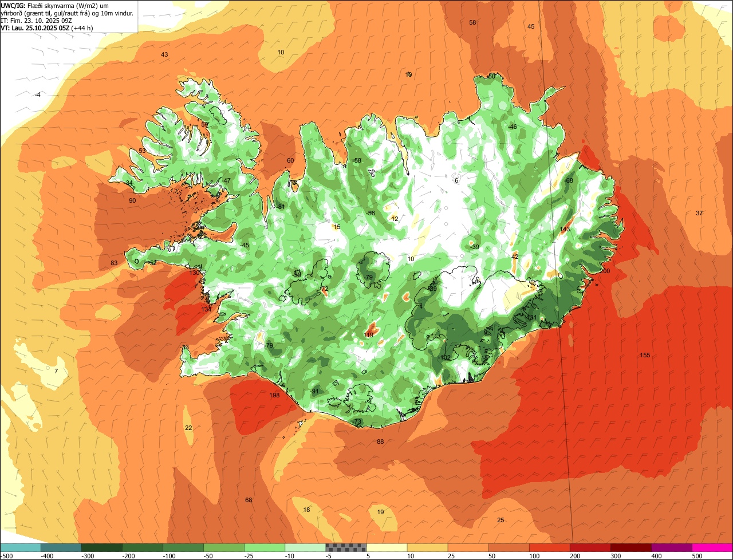The width and height of the screenshot is (733, 560).
Task: Pick the pale green -10 to -5 swatch
Action: pos(305,547)
